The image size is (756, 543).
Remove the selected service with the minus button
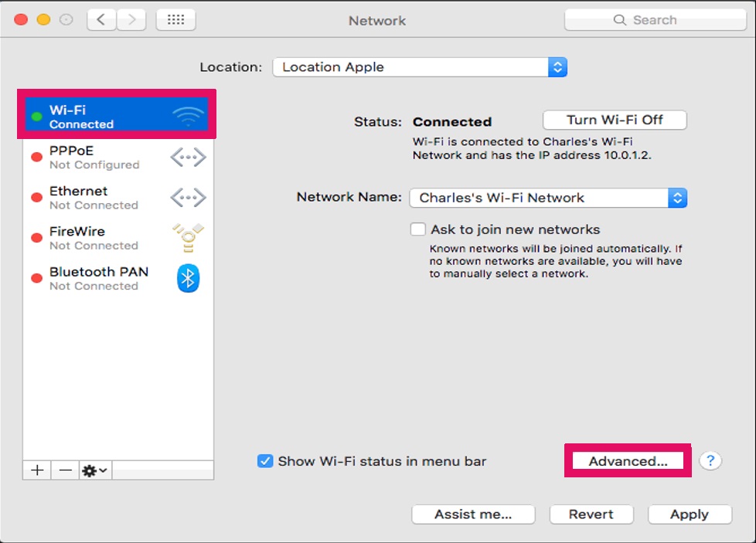coord(65,470)
